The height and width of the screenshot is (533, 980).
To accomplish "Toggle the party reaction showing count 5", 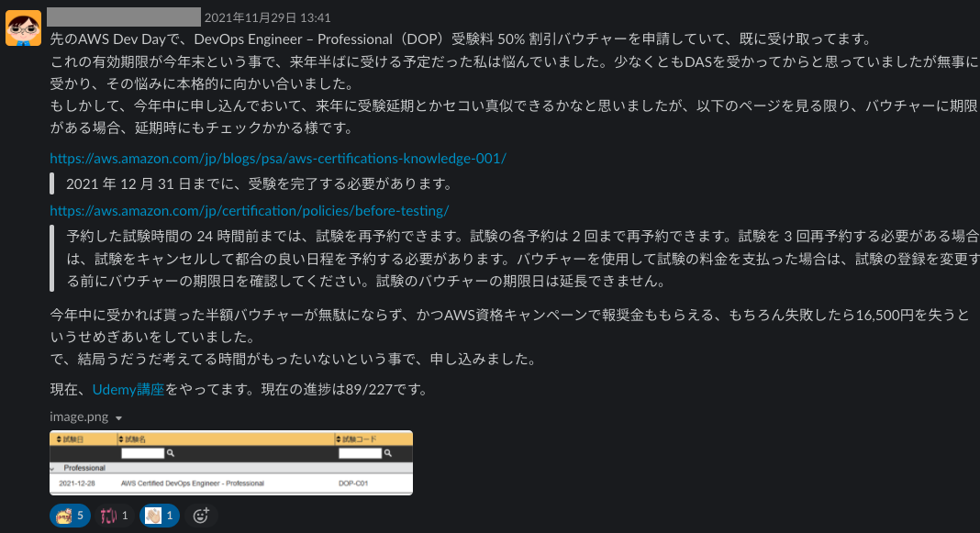I will click(x=70, y=515).
